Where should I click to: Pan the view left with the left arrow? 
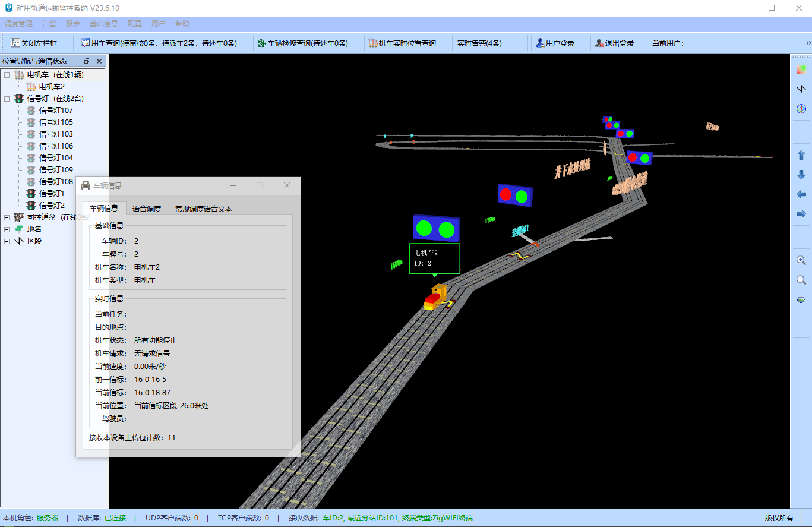click(801, 194)
